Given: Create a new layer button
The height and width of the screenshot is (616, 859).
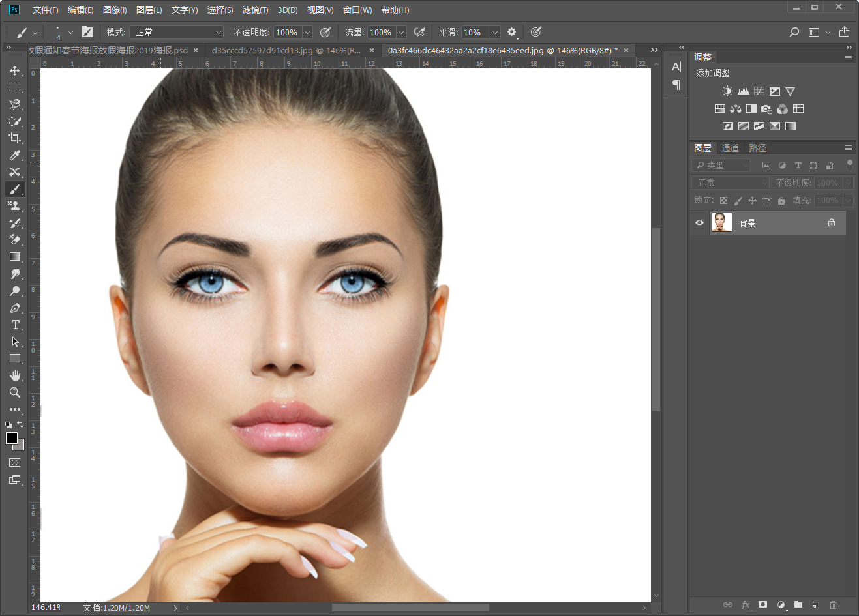Looking at the screenshot, I should (815, 604).
